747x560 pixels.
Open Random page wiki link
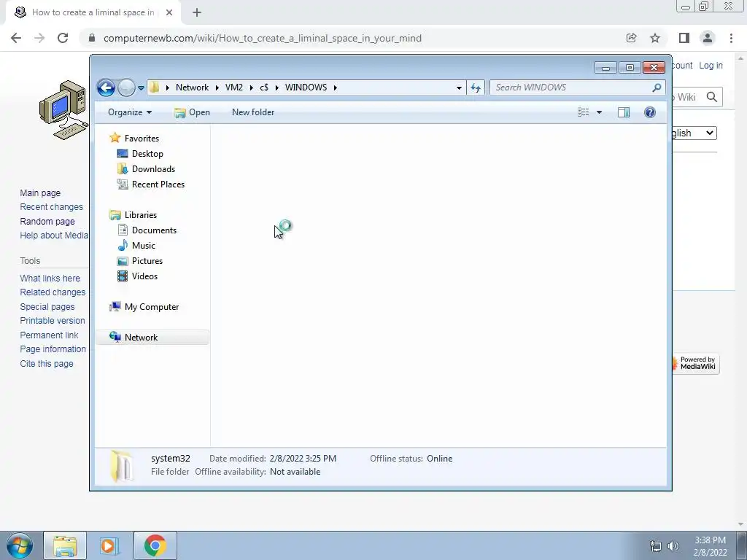coord(47,222)
